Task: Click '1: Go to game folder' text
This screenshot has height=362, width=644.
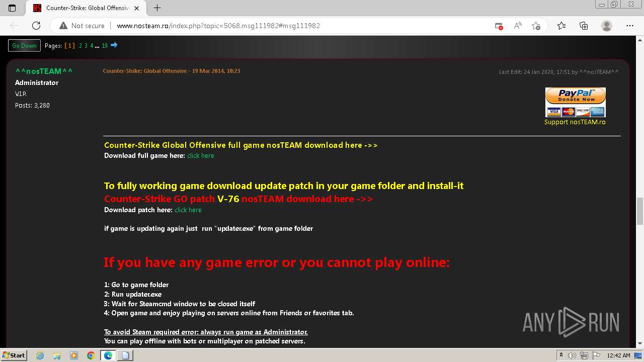Action: click(136, 285)
